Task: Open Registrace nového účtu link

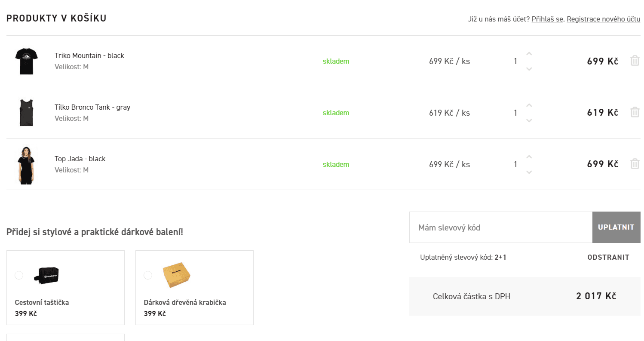Action: pyautogui.click(x=604, y=19)
